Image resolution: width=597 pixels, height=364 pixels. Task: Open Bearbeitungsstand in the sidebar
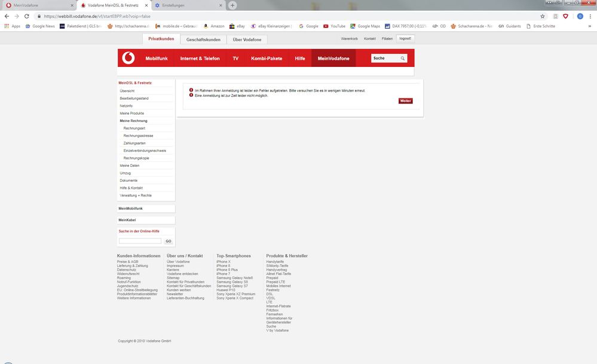click(134, 98)
